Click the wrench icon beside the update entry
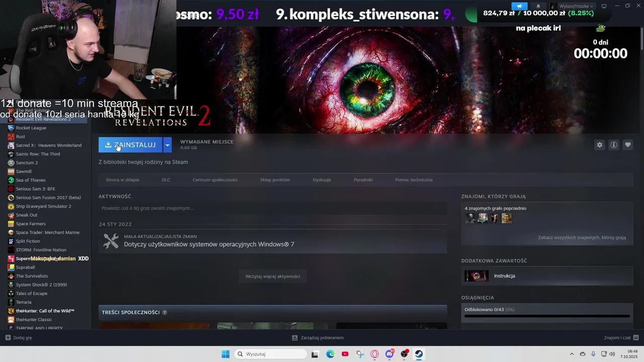The width and height of the screenshot is (644, 362). pyautogui.click(x=111, y=241)
